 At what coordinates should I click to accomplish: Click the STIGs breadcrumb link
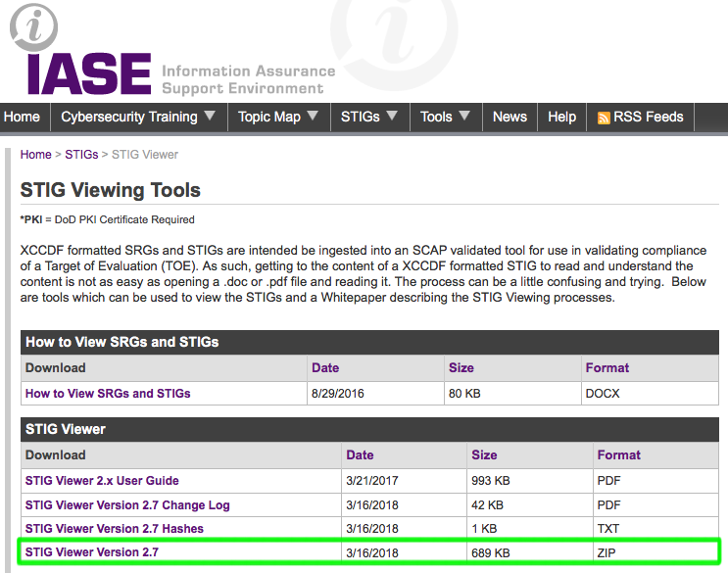click(81, 155)
